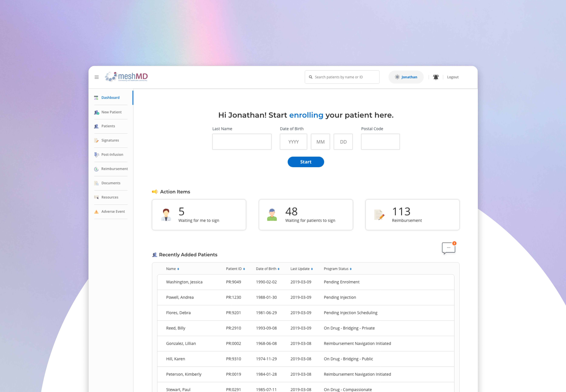
Task: Focus the YYYY birth year field
Action: pos(293,142)
